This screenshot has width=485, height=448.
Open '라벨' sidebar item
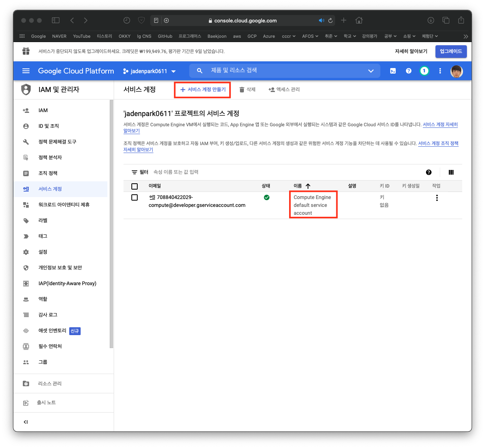pyautogui.click(x=61, y=221)
